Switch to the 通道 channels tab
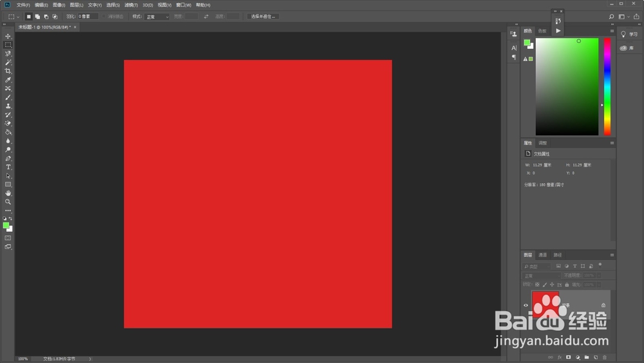Viewport: 644px width, 363px height. [x=542, y=255]
